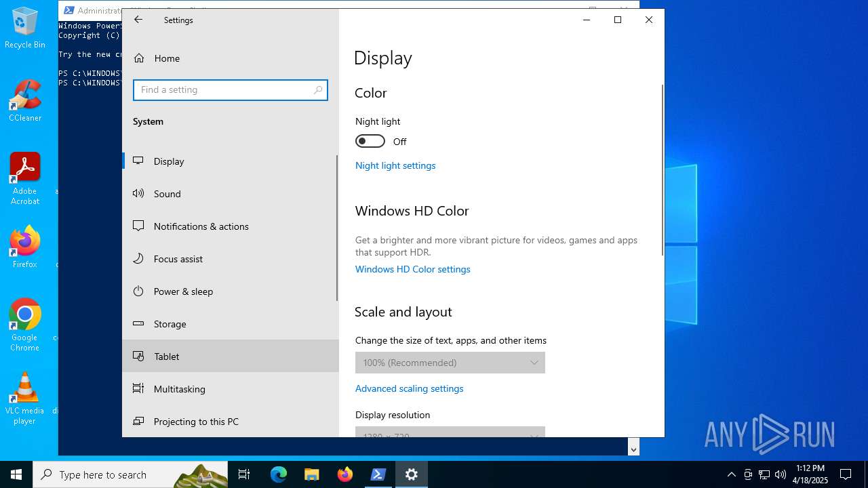This screenshot has width=868, height=488.
Task: Open the Windows Start menu
Action: click(x=16, y=474)
